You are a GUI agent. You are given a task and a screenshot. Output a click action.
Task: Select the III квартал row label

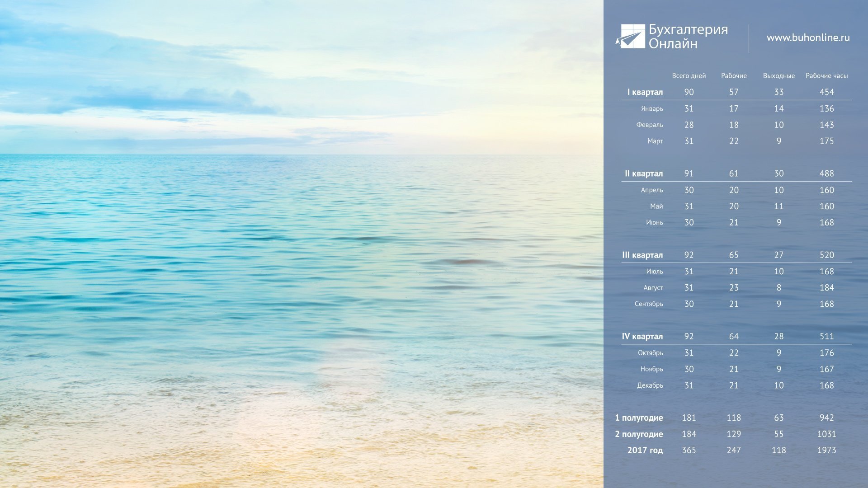(642, 255)
